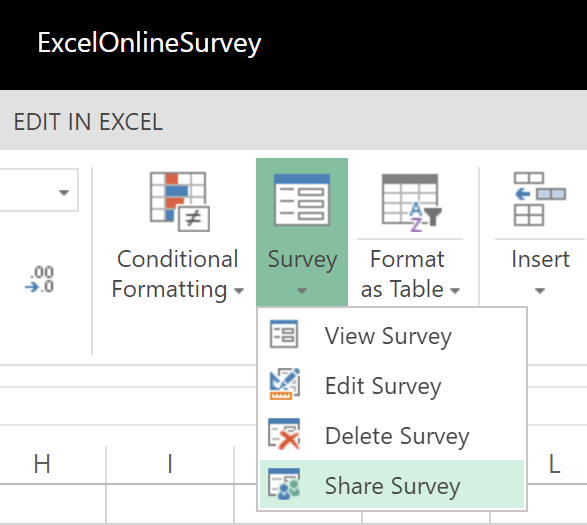Open the EDIT IN EXCEL link

88,122
